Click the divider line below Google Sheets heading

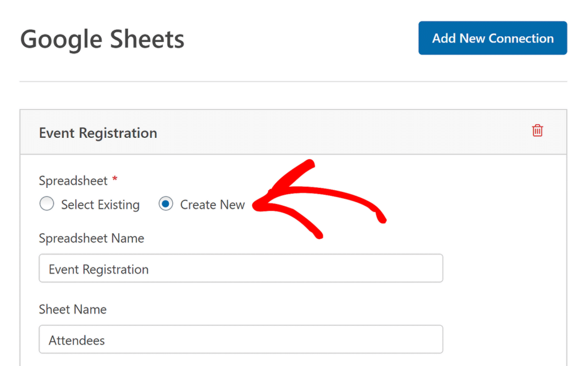click(x=293, y=82)
